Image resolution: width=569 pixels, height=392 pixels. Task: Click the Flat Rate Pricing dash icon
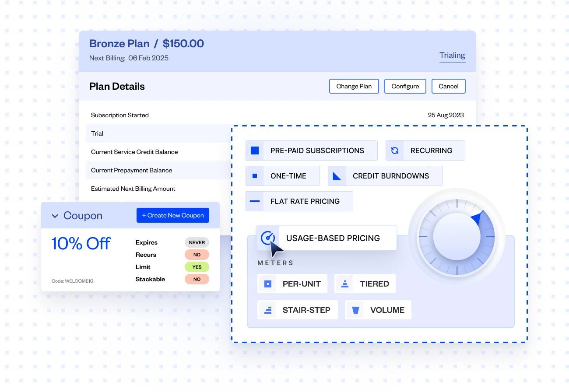(254, 201)
